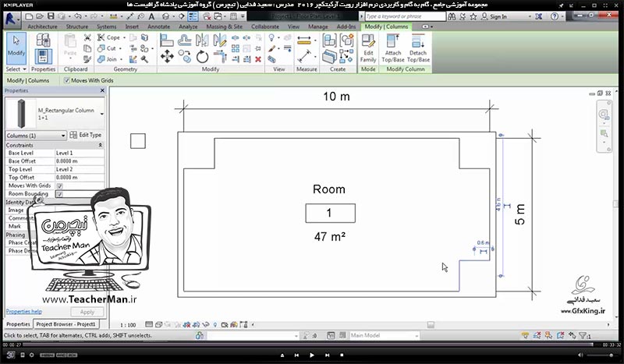
Task: Click the red Delete X icon
Action: coord(258,59)
